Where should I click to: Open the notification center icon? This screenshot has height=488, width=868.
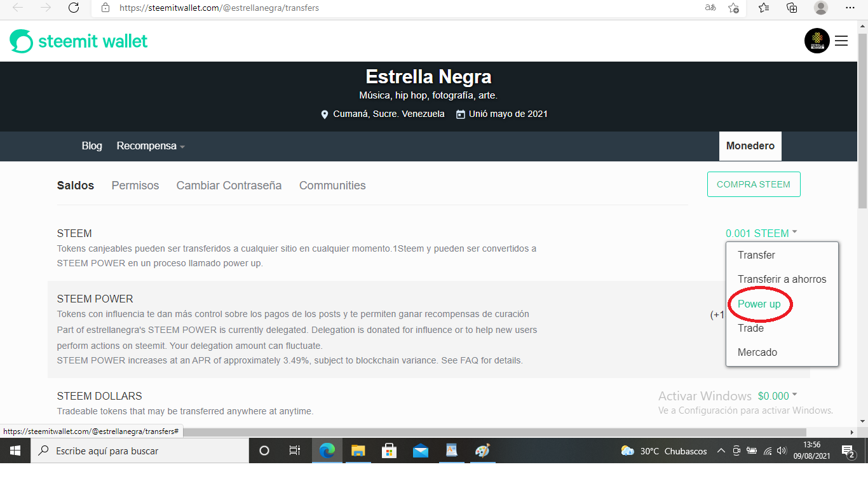coord(848,451)
